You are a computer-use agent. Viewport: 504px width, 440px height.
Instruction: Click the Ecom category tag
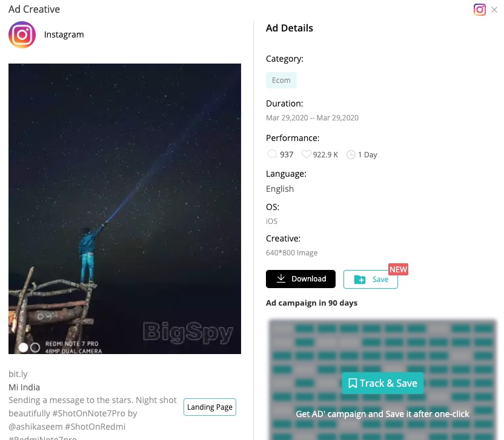click(281, 80)
